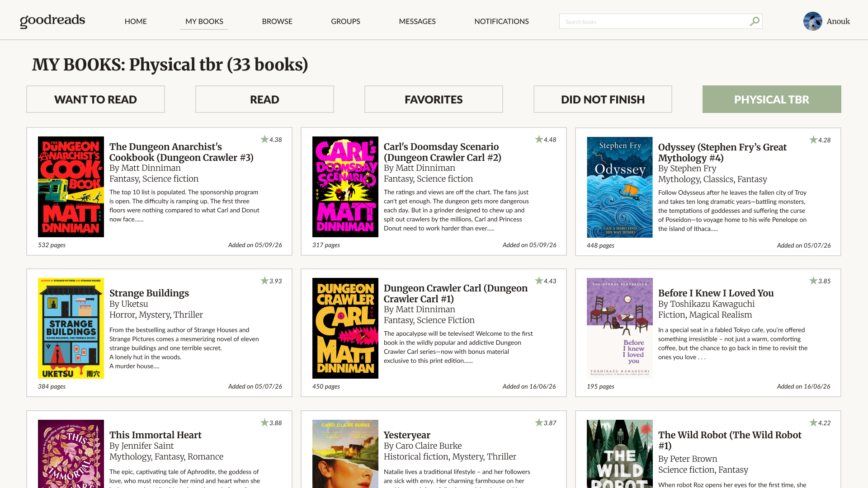Open MESSAGES in the top bar
The height and width of the screenshot is (488, 868).
[417, 21]
